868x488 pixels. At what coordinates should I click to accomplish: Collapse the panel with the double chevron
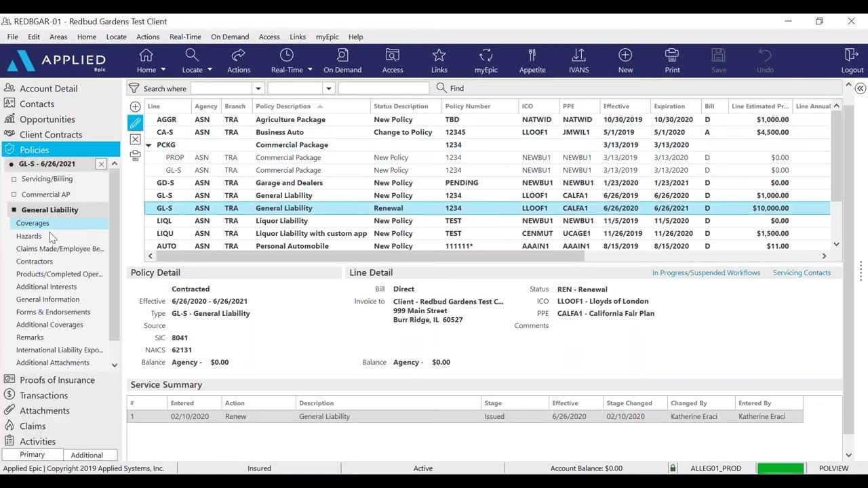point(861,89)
